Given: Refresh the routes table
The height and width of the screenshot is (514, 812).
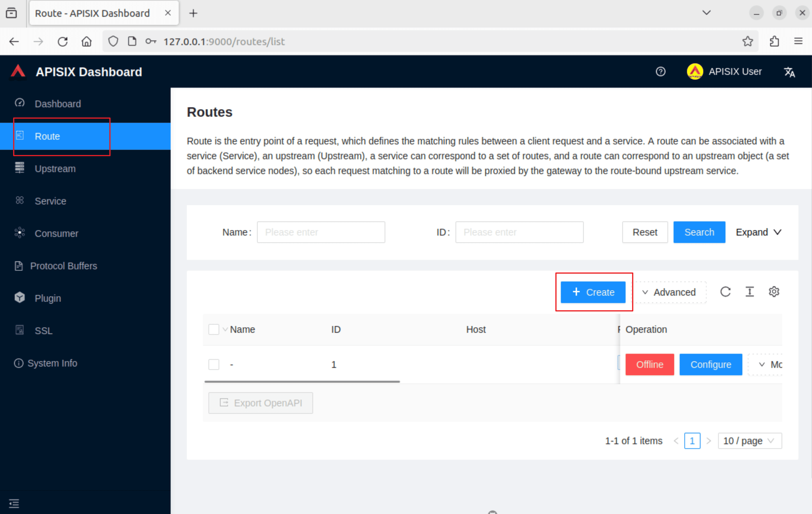Looking at the screenshot, I should coord(725,292).
